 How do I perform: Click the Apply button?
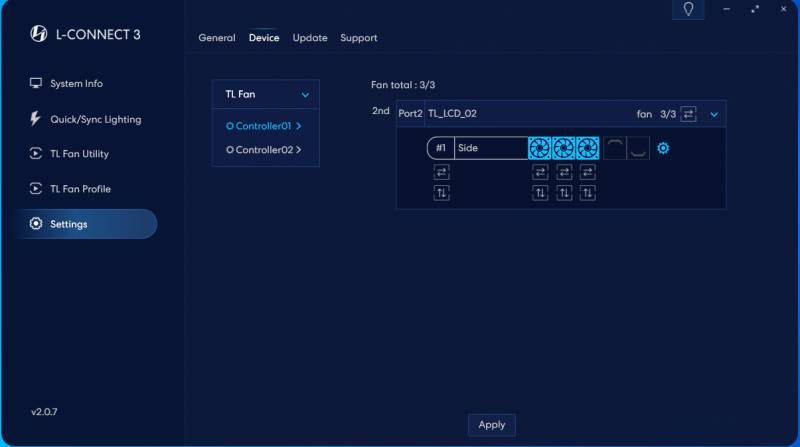click(491, 425)
